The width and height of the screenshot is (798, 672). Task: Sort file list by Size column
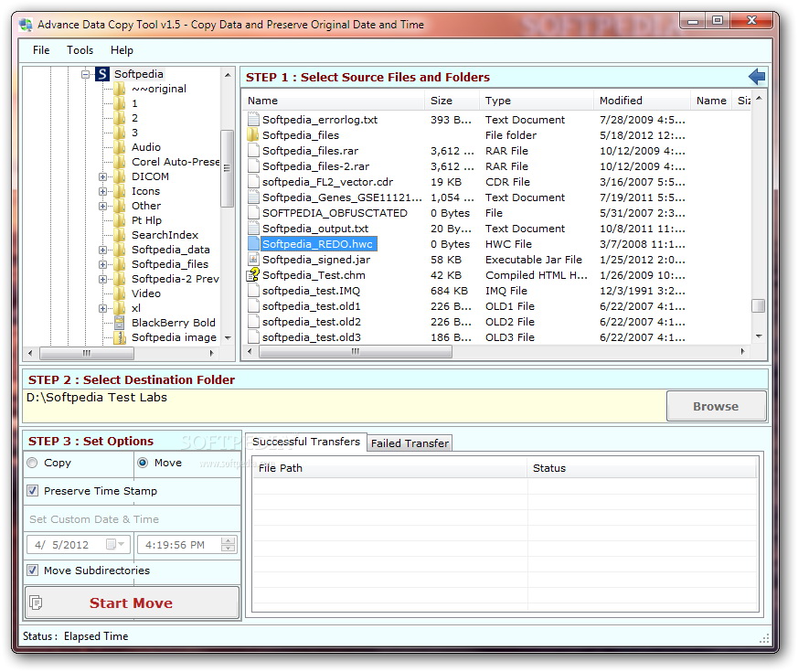(x=452, y=101)
